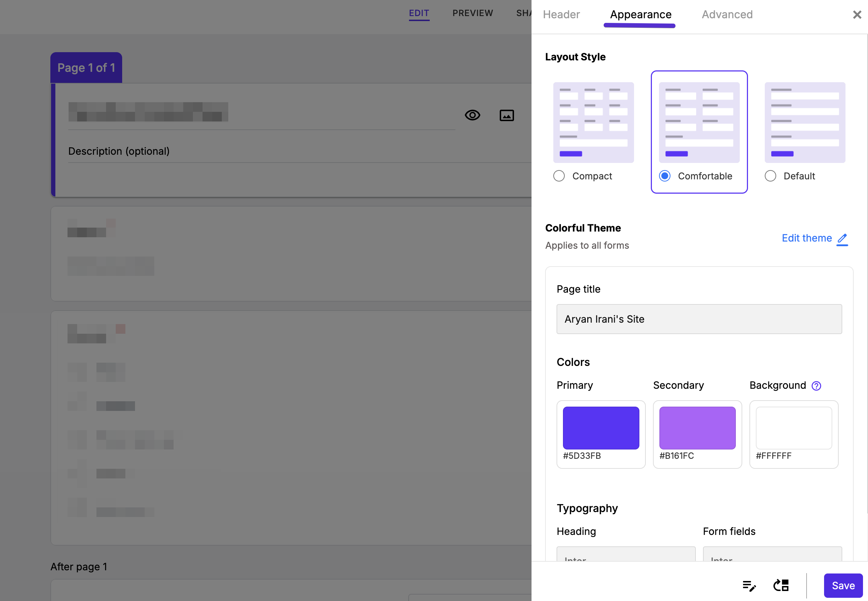Switch to the Header tab

[561, 15]
